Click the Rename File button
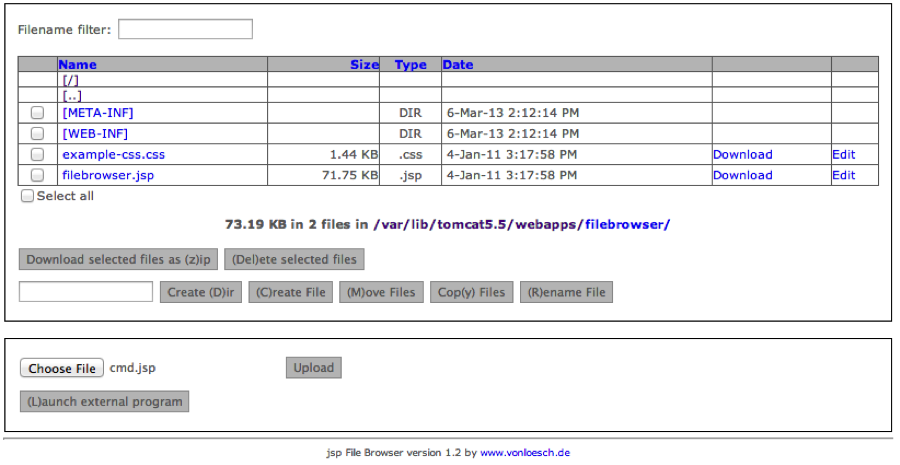 click(x=566, y=292)
